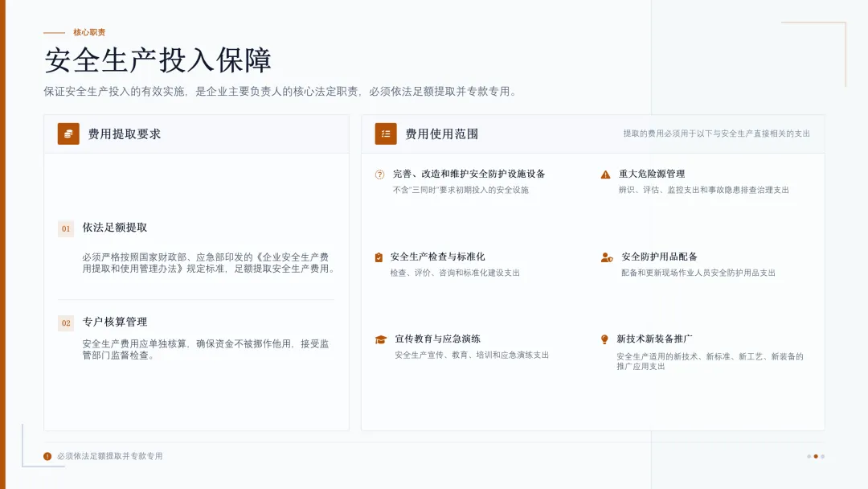Click the active orange pagination dot
Image resolution: width=868 pixels, height=489 pixels.
click(x=816, y=456)
